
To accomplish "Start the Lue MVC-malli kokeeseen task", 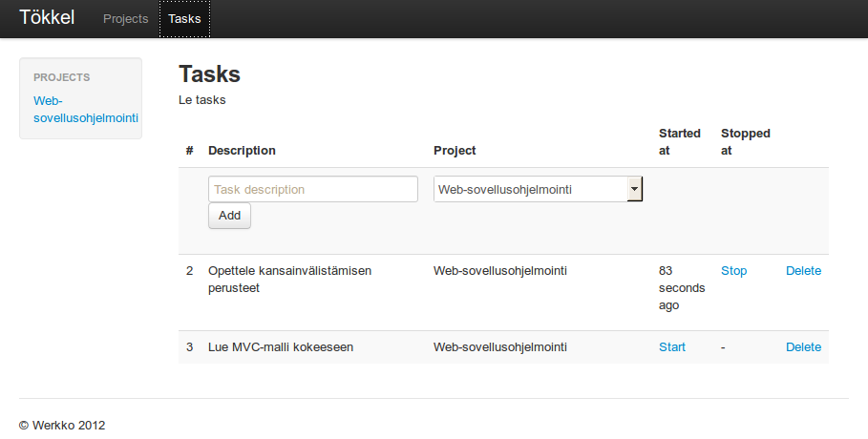I will click(x=672, y=347).
